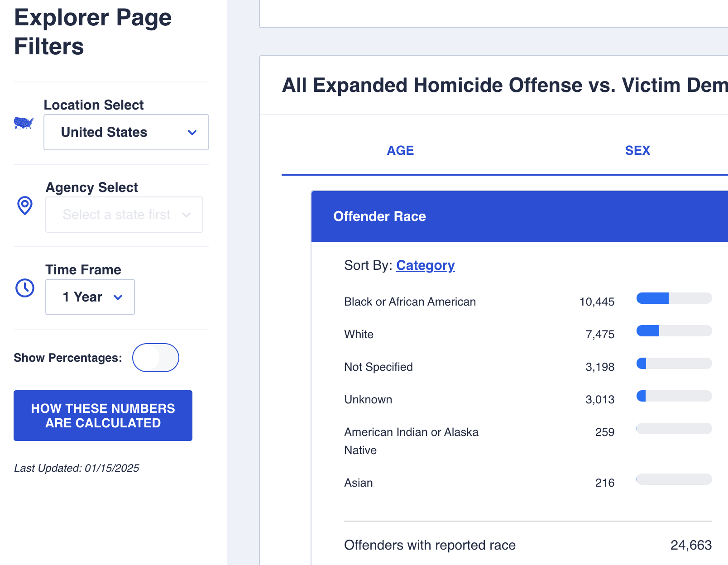Screen dimensions: 728x565
Task: Click the total value 24,663
Action: 691,545
